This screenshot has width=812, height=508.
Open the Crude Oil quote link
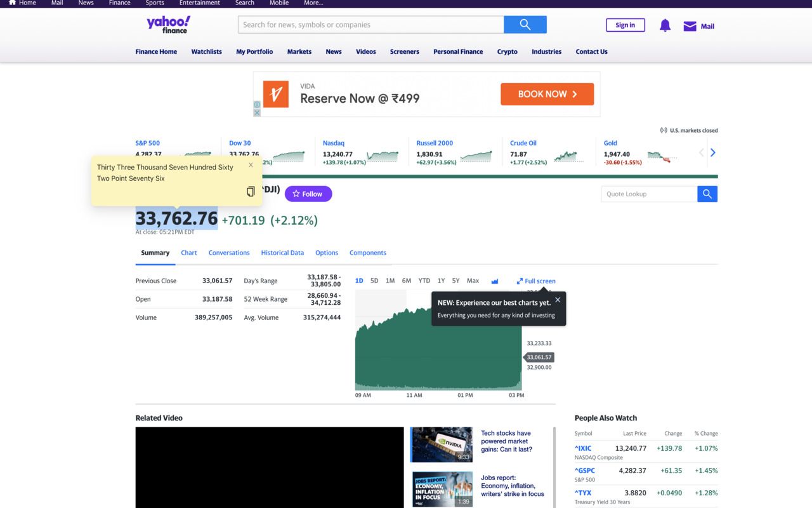(523, 143)
